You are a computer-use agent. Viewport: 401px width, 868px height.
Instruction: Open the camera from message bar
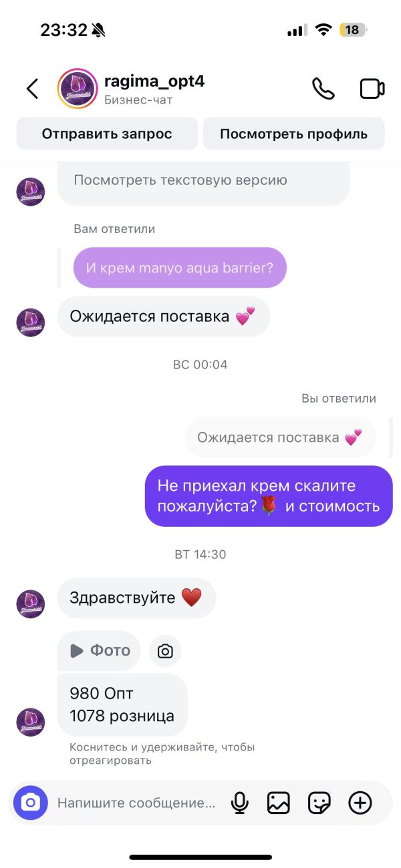pyautogui.click(x=31, y=803)
